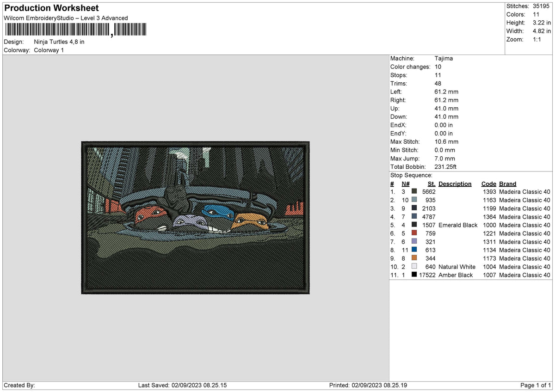
Task: Click the 'Up:' label
Action: [395, 108]
